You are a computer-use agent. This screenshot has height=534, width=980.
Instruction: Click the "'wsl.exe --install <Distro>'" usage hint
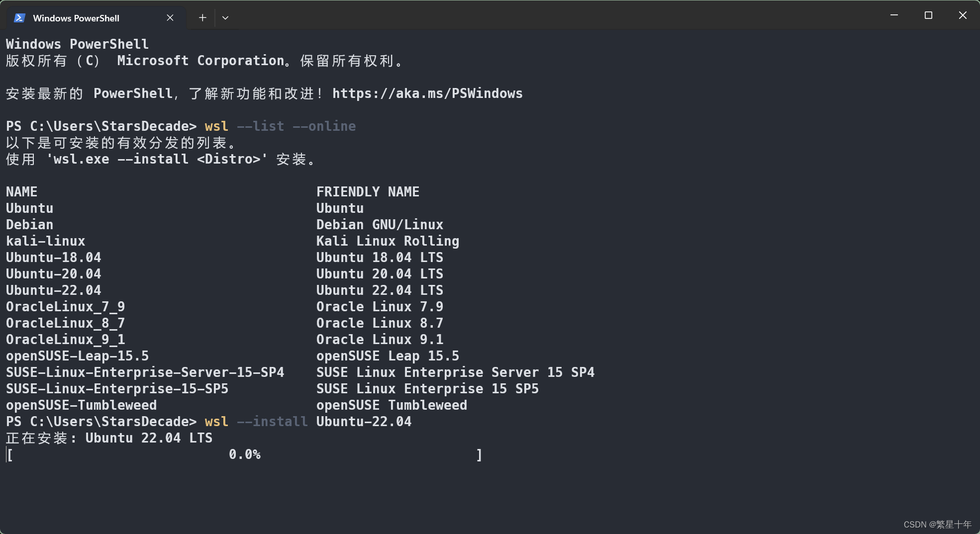(x=157, y=159)
